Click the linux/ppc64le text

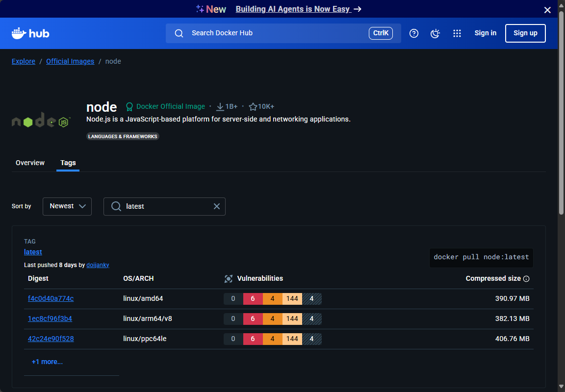click(x=145, y=339)
